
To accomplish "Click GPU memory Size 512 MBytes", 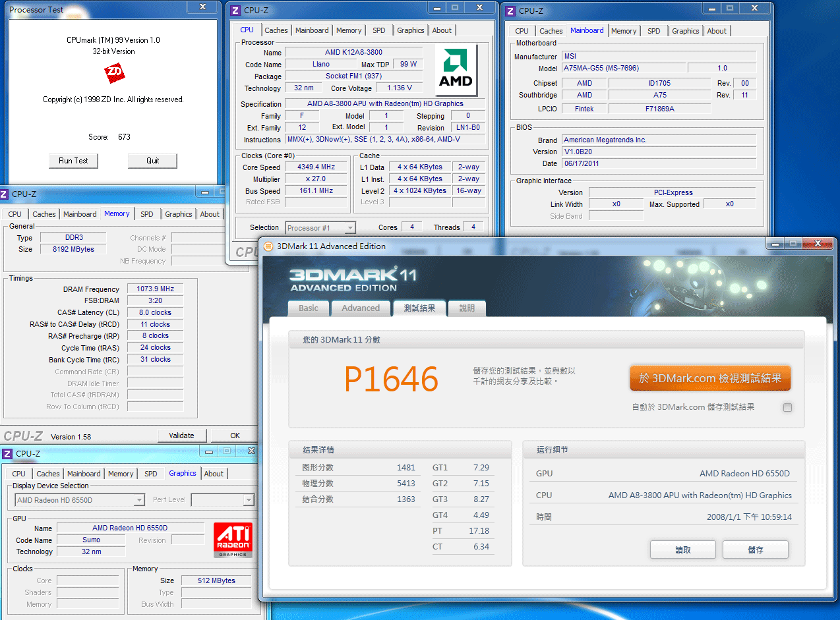I will (x=216, y=581).
